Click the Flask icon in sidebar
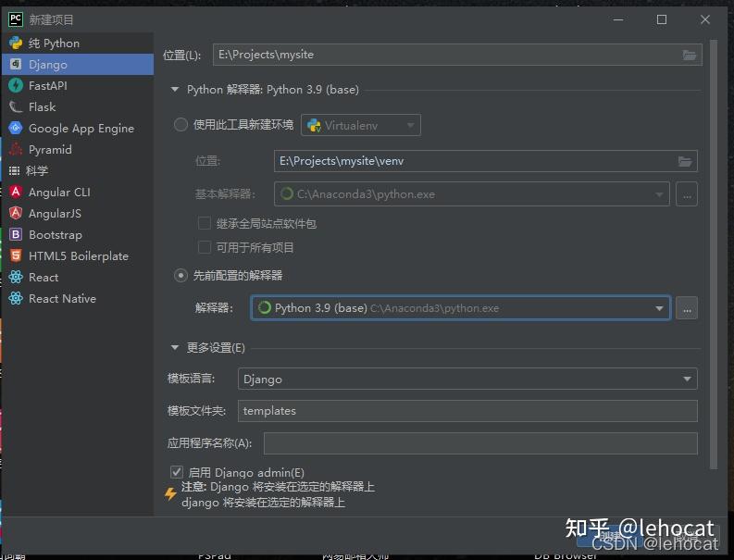The height and width of the screenshot is (560, 734). click(16, 106)
